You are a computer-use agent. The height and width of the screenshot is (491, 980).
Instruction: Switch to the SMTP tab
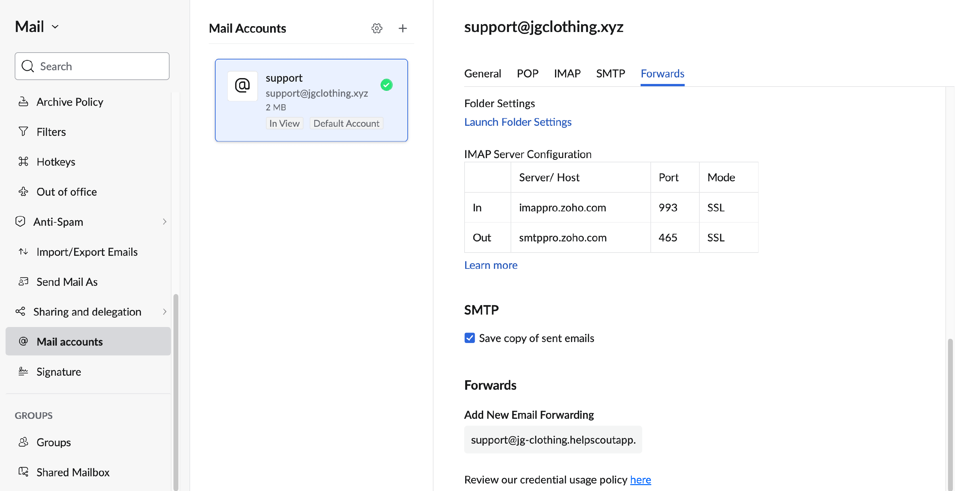click(610, 74)
